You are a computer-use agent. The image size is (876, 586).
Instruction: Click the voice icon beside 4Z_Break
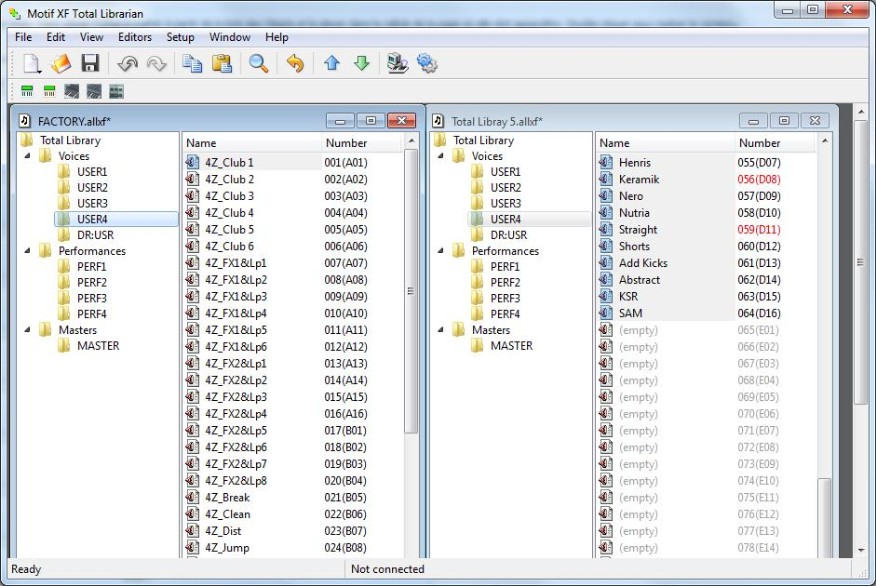(x=192, y=497)
